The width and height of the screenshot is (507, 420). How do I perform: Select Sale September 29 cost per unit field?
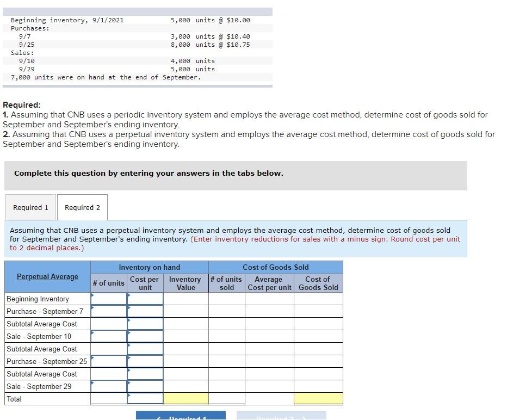[x=145, y=386]
